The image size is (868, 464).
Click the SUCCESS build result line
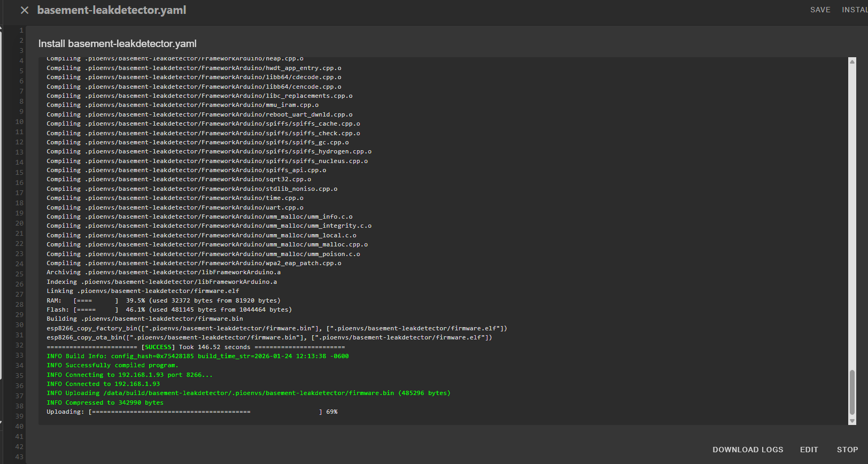point(196,347)
